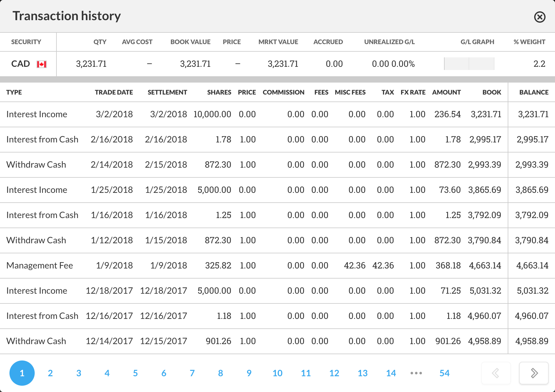Click the G/L GRAPH bar for CAD
555x392 pixels.
(x=469, y=64)
